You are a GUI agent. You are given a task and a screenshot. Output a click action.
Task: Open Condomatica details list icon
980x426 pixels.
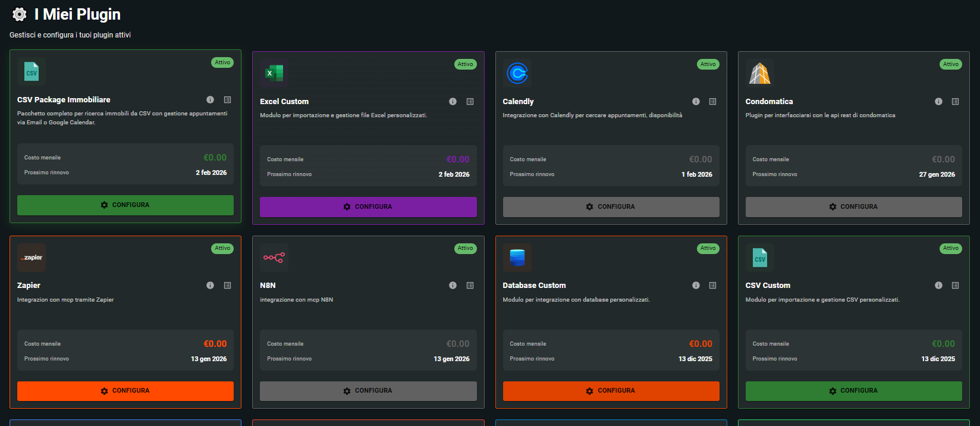955,102
